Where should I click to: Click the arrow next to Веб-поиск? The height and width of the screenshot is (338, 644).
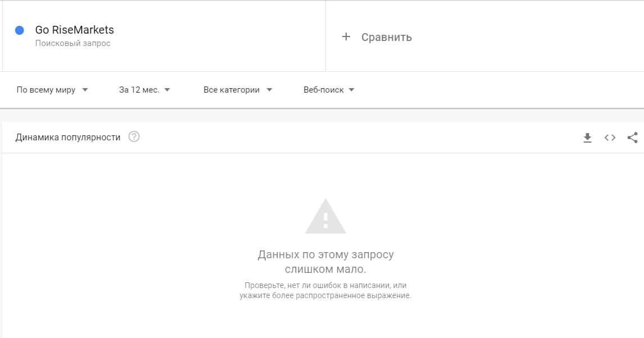coord(351,90)
